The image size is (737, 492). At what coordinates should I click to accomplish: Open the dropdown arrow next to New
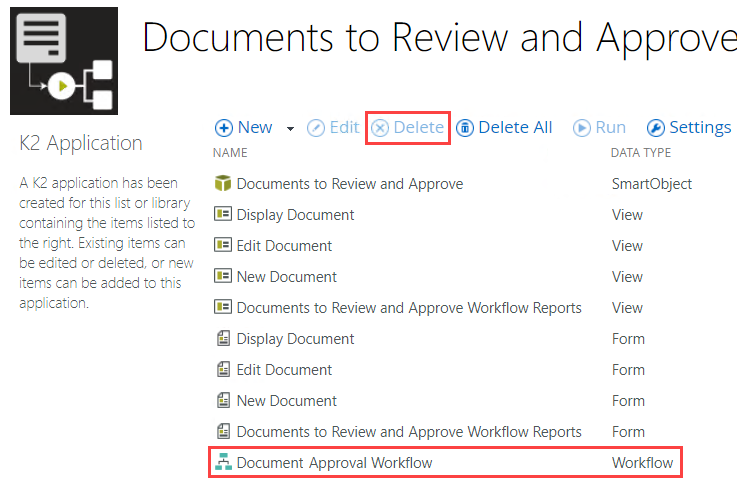[290, 128]
